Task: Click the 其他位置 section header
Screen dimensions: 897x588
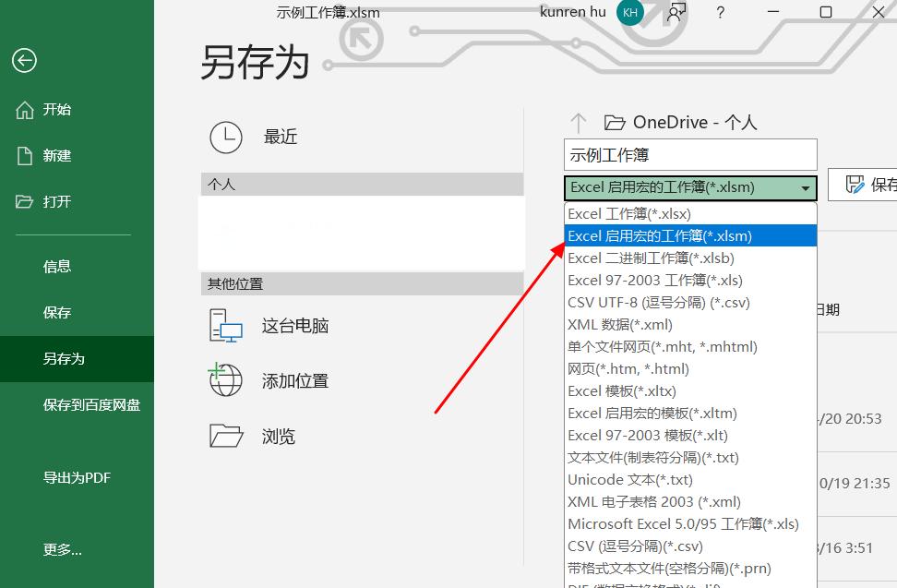Action: pyautogui.click(x=362, y=283)
